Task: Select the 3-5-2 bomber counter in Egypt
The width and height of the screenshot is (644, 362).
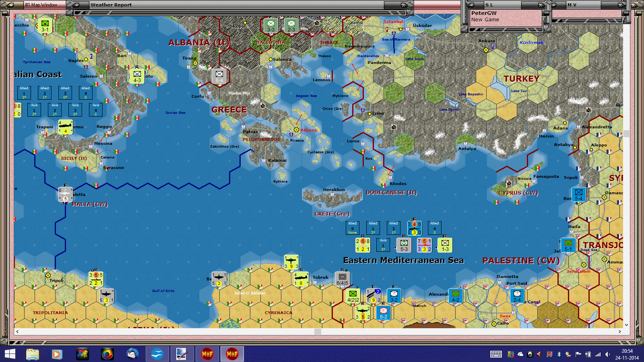Action: tap(363, 313)
